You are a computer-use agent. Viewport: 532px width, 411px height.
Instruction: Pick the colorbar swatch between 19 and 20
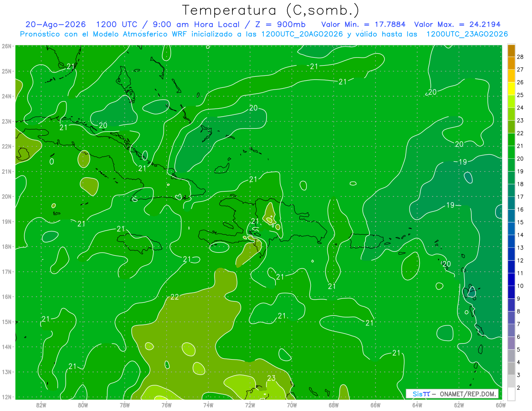point(511,165)
